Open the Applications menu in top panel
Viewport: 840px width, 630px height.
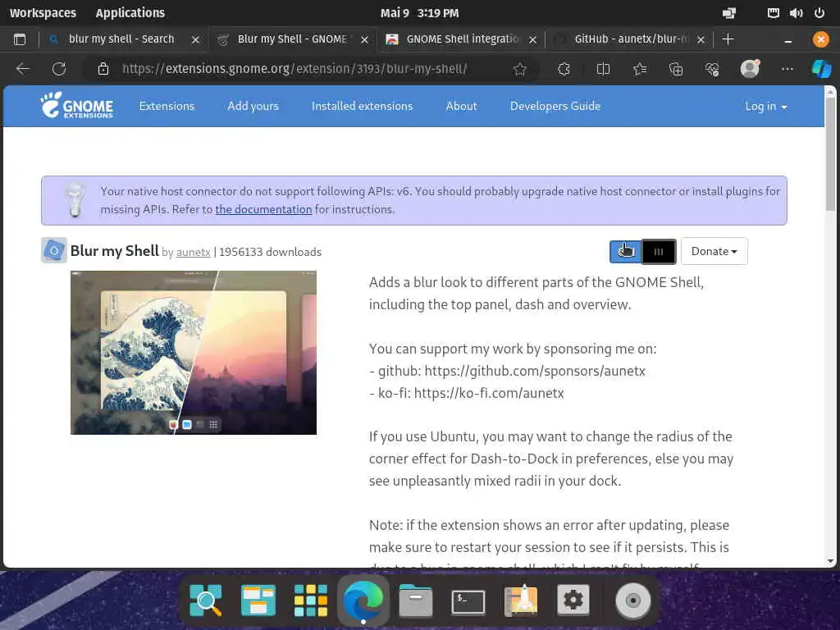(x=130, y=13)
